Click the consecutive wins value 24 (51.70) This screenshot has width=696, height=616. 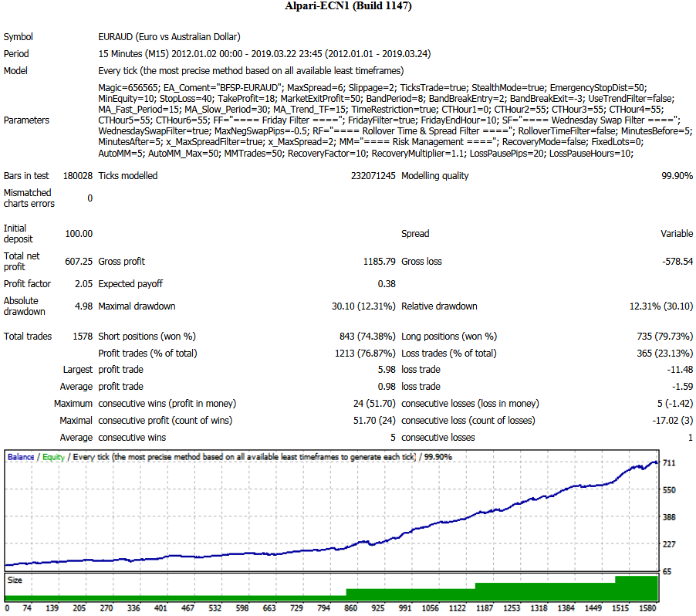[x=374, y=404]
